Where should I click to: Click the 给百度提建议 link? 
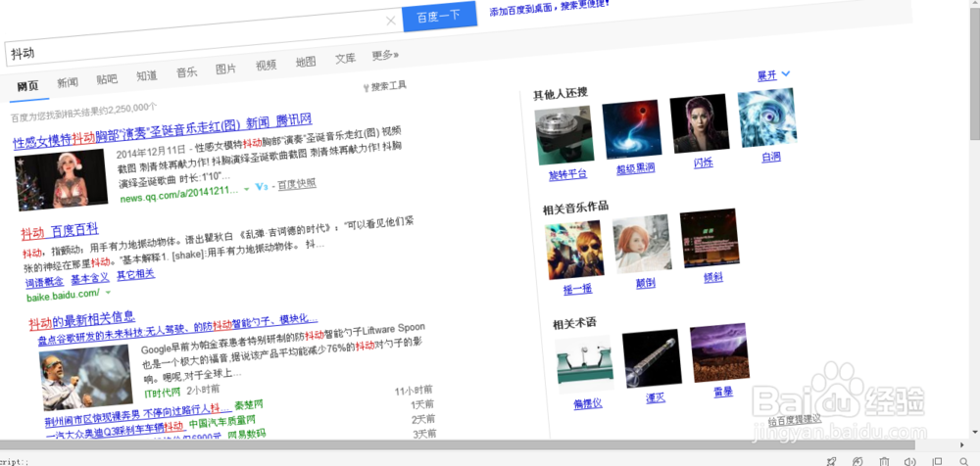pos(795,419)
